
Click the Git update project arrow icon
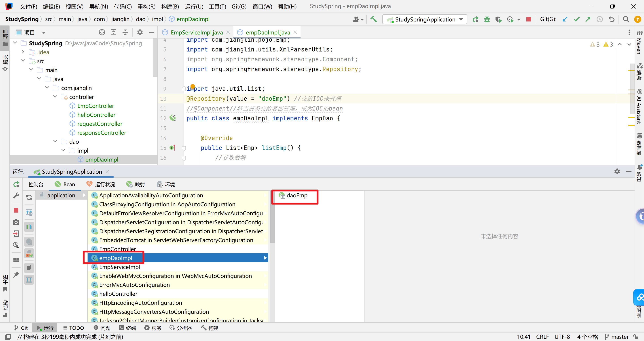pyautogui.click(x=565, y=19)
